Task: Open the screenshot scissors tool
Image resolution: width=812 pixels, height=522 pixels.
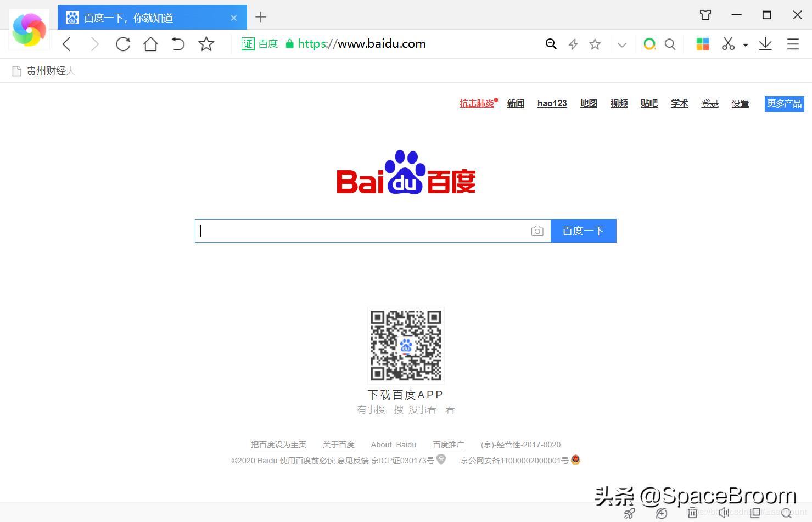Action: pos(727,44)
